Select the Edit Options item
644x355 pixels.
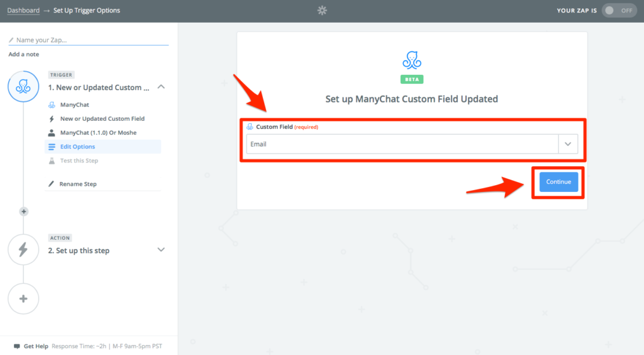103,147
